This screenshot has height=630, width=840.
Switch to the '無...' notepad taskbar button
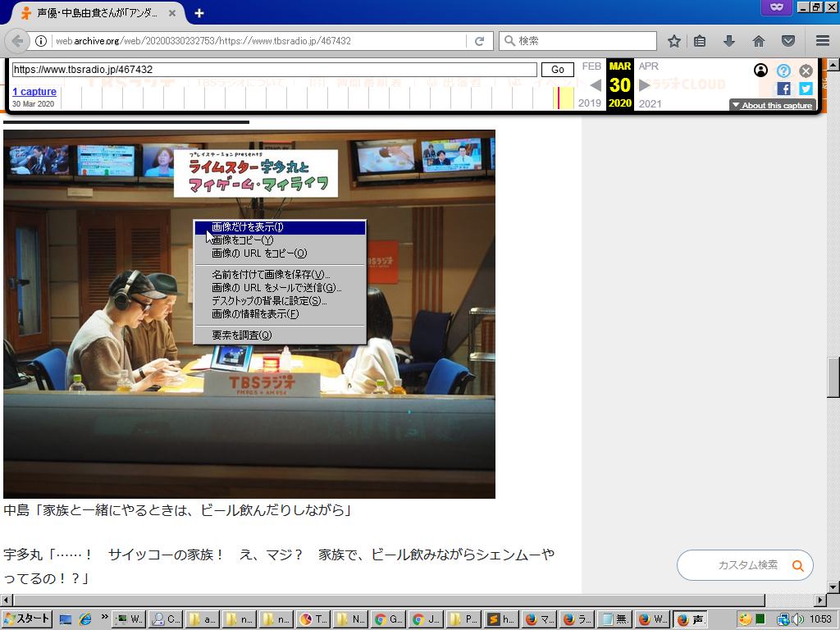coord(614,620)
